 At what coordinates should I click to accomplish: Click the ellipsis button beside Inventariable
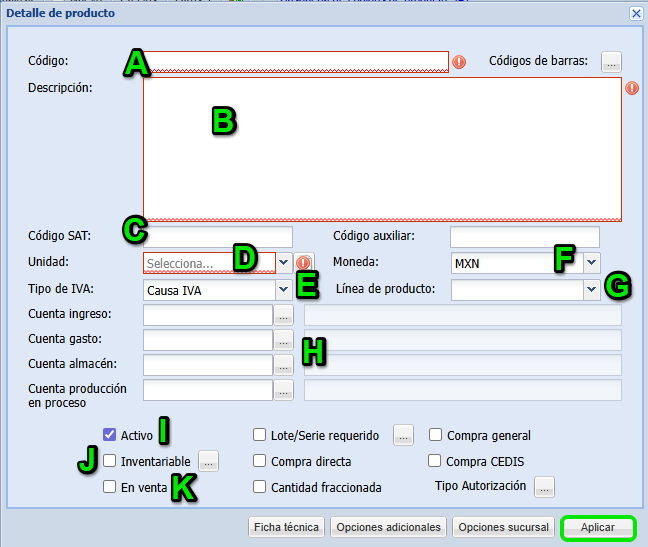(207, 462)
